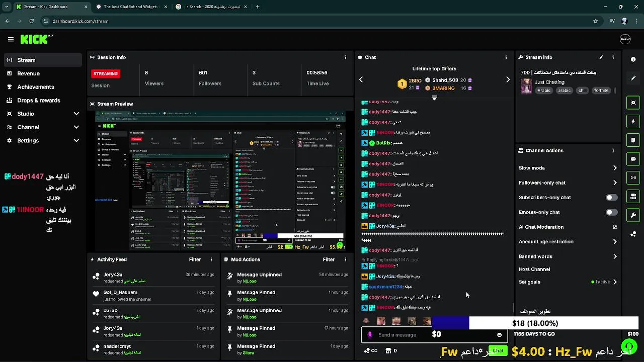This screenshot has width=644, height=362.
Task: Select Stream in the sidebar
Action: tap(43, 60)
